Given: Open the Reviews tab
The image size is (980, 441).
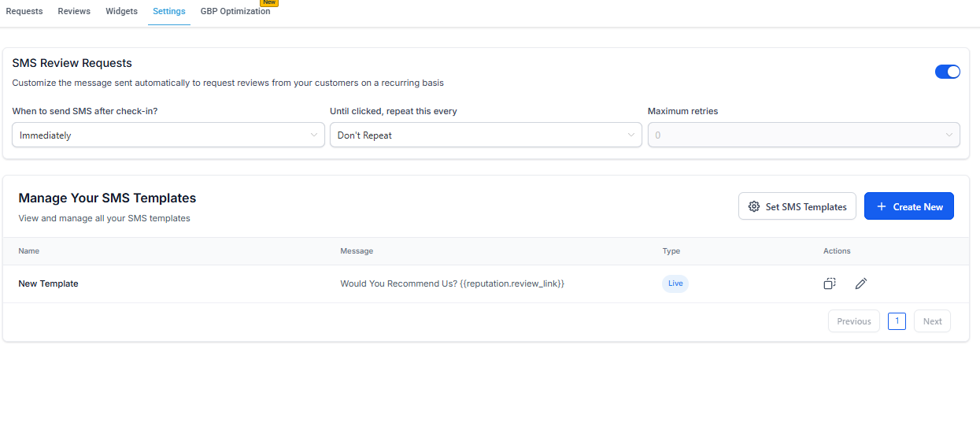Looking at the screenshot, I should (74, 11).
